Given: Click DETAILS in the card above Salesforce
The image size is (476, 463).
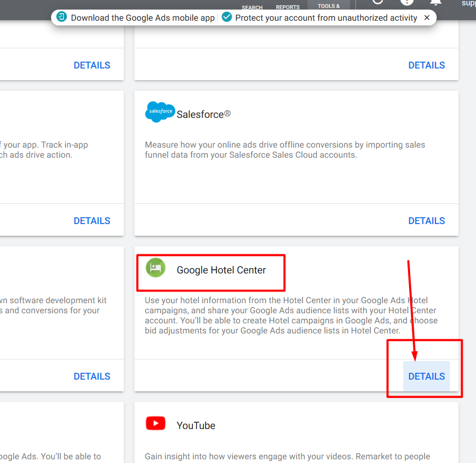Looking at the screenshot, I should 426,65.
